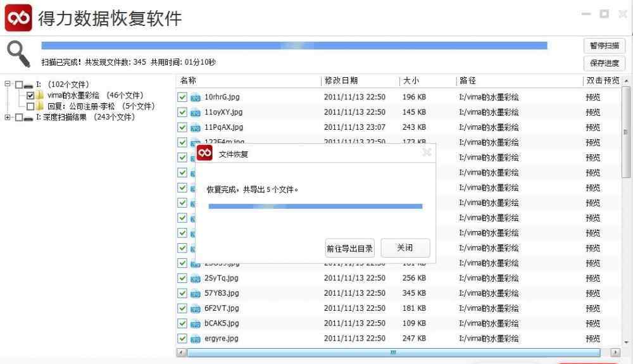Uncheck the checkbox for 11PqAX.jpg
The width and height of the screenshot is (633, 364).
182,127
